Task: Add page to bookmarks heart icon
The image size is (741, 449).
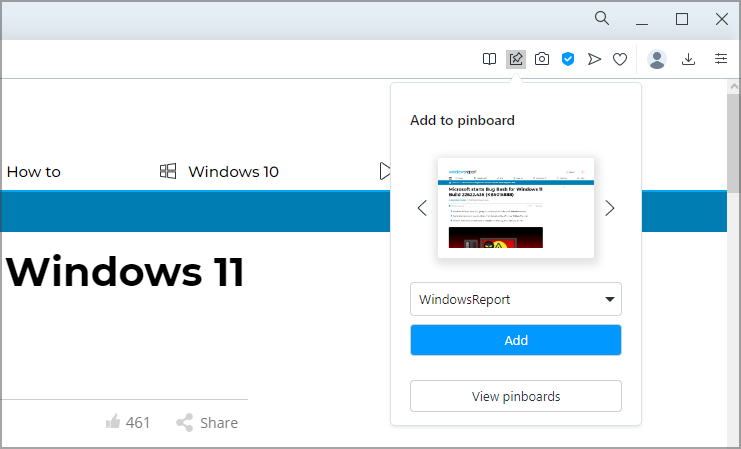Action: tap(620, 59)
